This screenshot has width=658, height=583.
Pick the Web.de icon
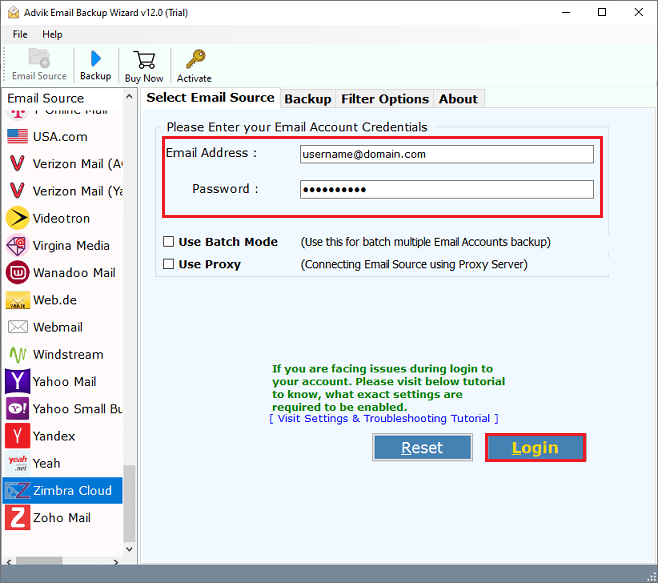coord(17,300)
